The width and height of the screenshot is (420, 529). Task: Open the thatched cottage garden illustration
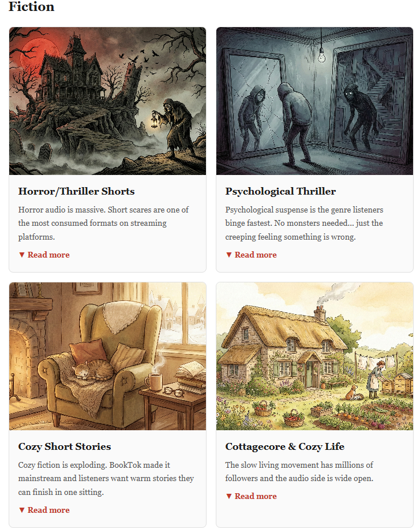314,356
